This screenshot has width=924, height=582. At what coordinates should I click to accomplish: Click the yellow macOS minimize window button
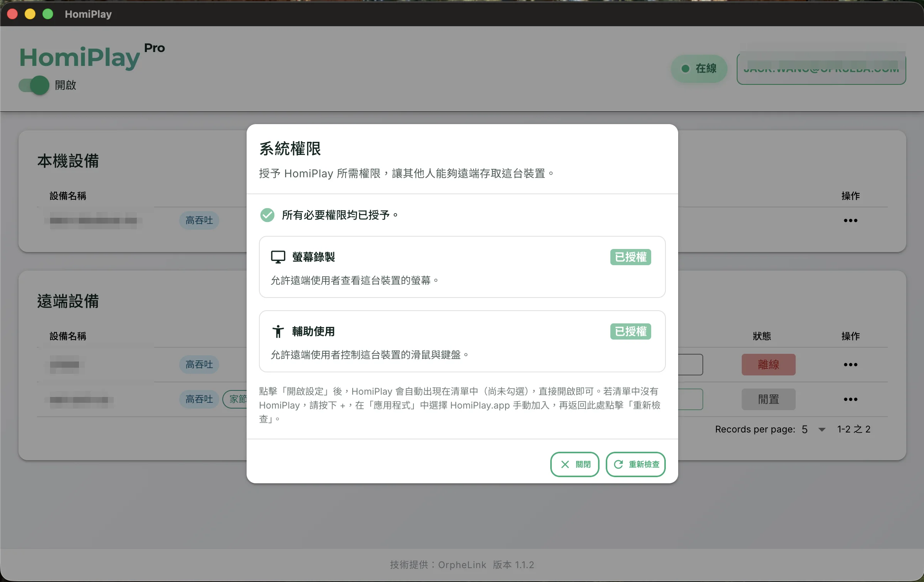pyautogui.click(x=30, y=14)
